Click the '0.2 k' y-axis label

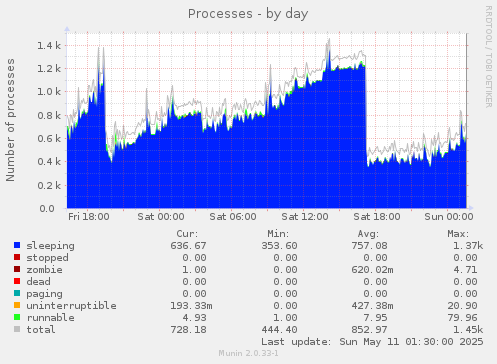pos(49,185)
